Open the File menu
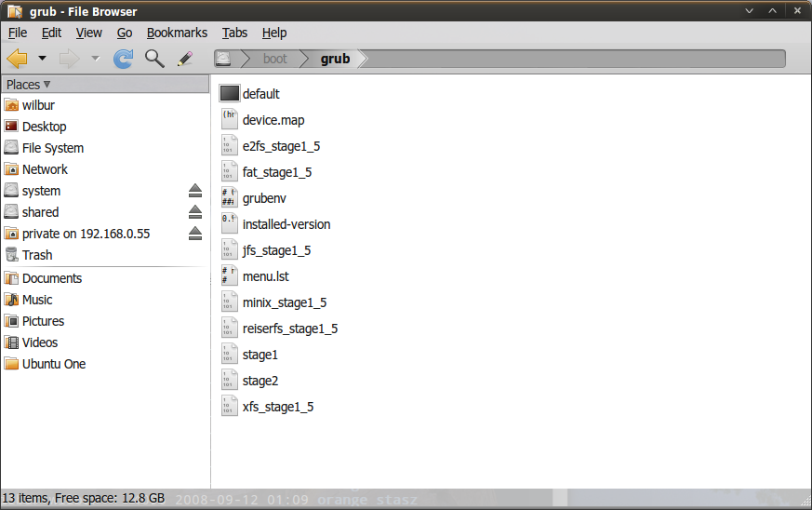This screenshot has width=812, height=510. pyautogui.click(x=18, y=33)
